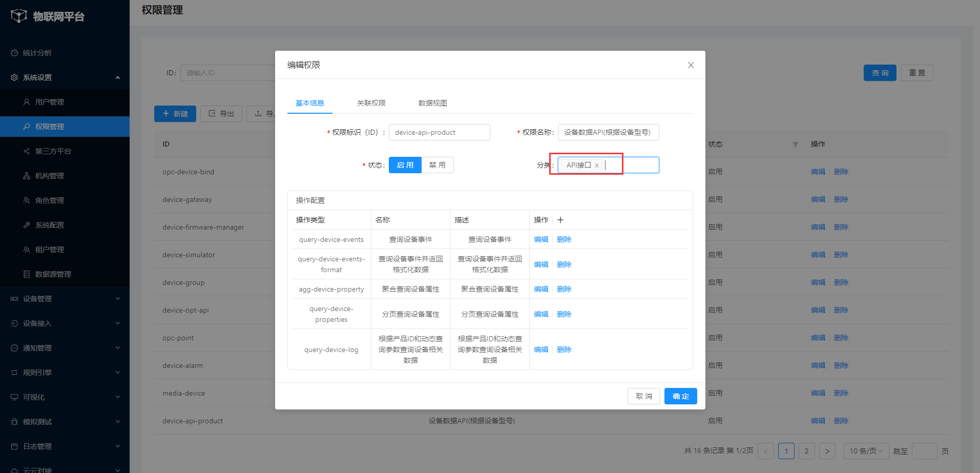The width and height of the screenshot is (980, 473).
Task: Close the 编辑权限 dialog
Action: pyautogui.click(x=691, y=65)
